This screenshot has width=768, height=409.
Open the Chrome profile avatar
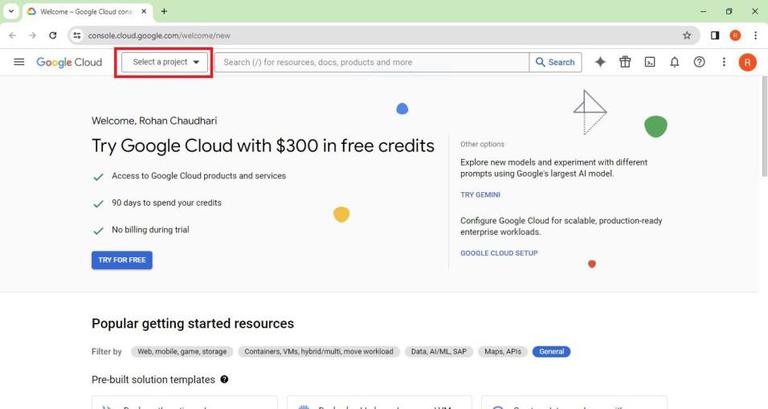point(735,35)
